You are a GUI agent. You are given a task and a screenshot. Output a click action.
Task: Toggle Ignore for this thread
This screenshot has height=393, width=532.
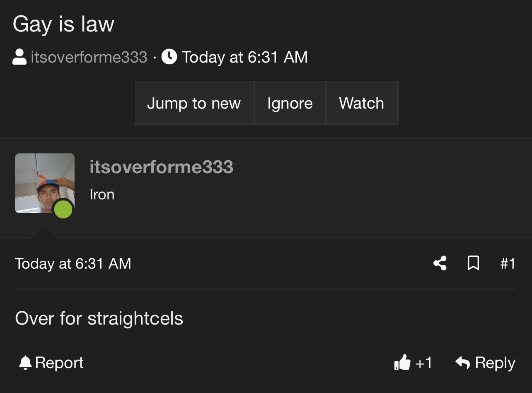pyautogui.click(x=290, y=103)
